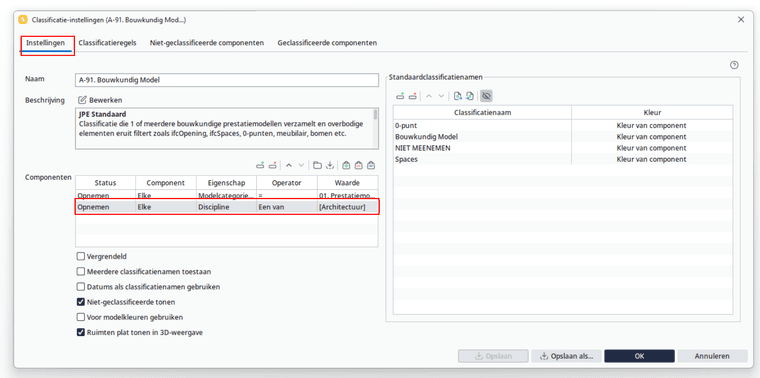
Task: Open the Operator cell 'Een van' dropdown
Action: [x=287, y=207]
